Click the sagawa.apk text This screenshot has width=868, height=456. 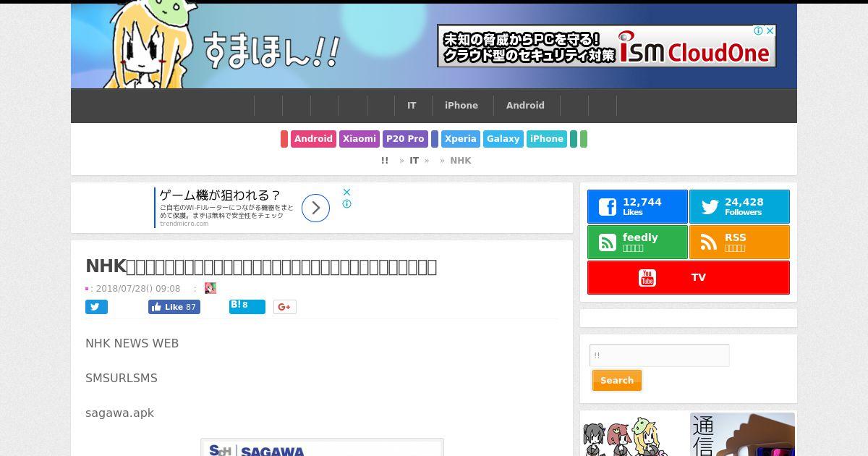(x=119, y=413)
